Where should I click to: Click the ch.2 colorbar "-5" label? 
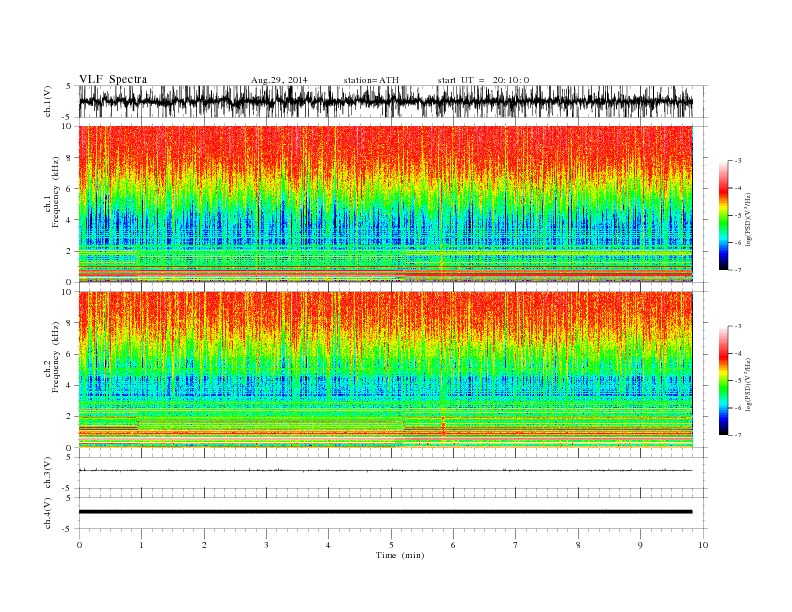(738, 381)
